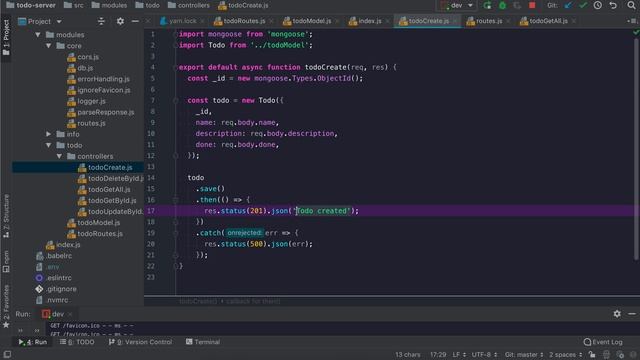Stop the running process with the red square
Viewport: 640px width, 360px height.
coord(532,5)
